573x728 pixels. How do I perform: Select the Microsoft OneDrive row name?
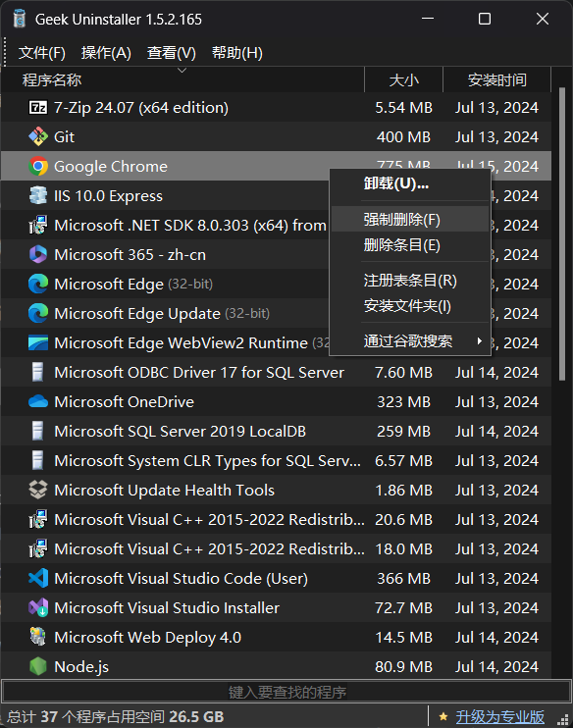tap(124, 401)
